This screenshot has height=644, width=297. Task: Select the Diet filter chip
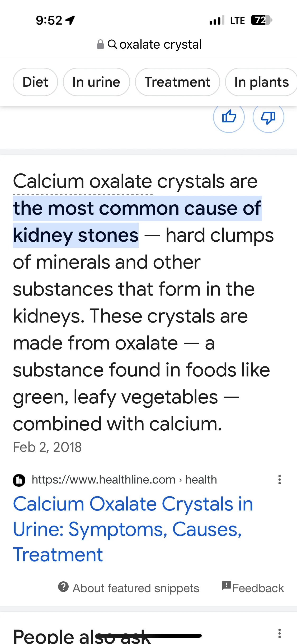[35, 82]
